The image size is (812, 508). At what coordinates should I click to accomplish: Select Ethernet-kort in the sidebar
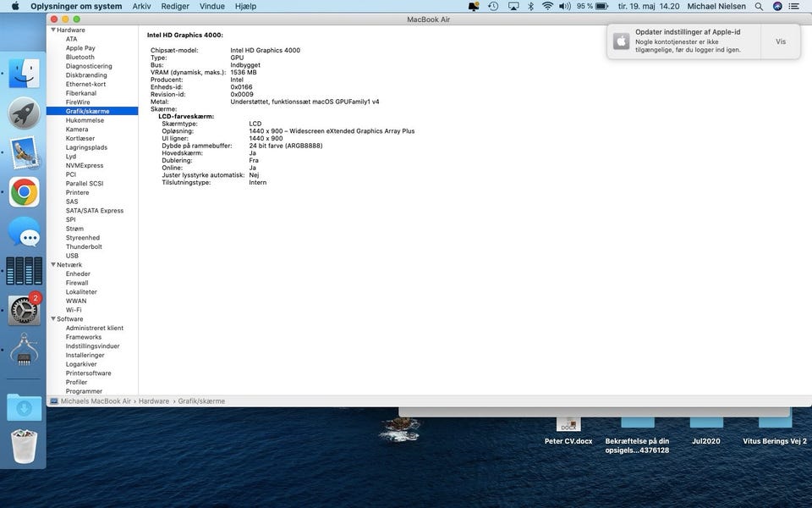85,84
